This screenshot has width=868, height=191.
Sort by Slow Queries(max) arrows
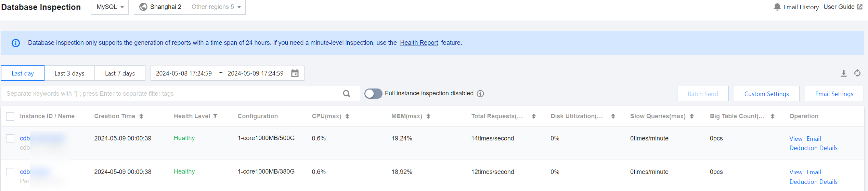pyautogui.click(x=692, y=116)
